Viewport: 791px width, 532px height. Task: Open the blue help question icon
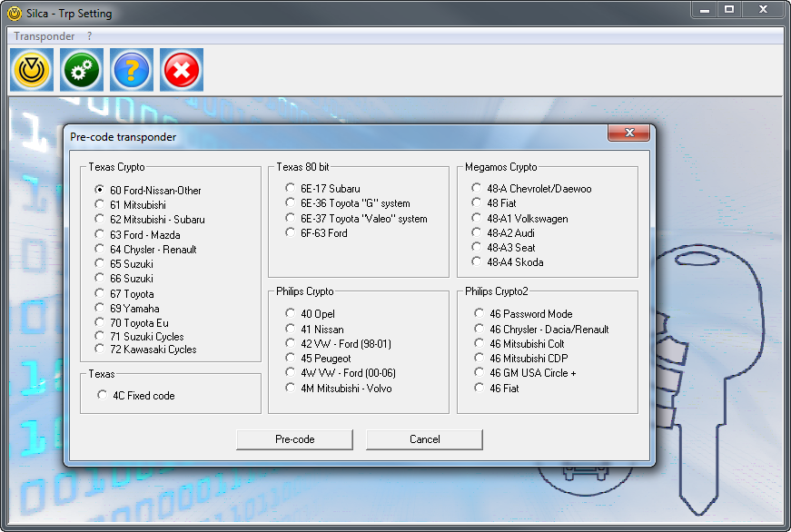point(131,69)
